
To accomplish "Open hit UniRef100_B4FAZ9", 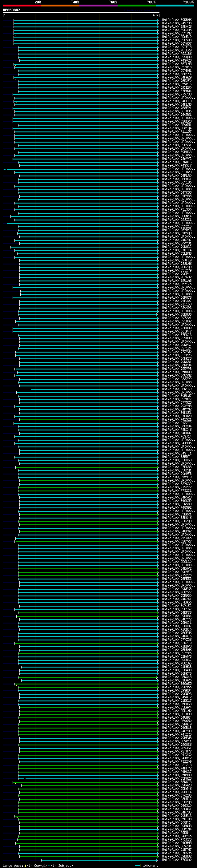I will [177, 78].
